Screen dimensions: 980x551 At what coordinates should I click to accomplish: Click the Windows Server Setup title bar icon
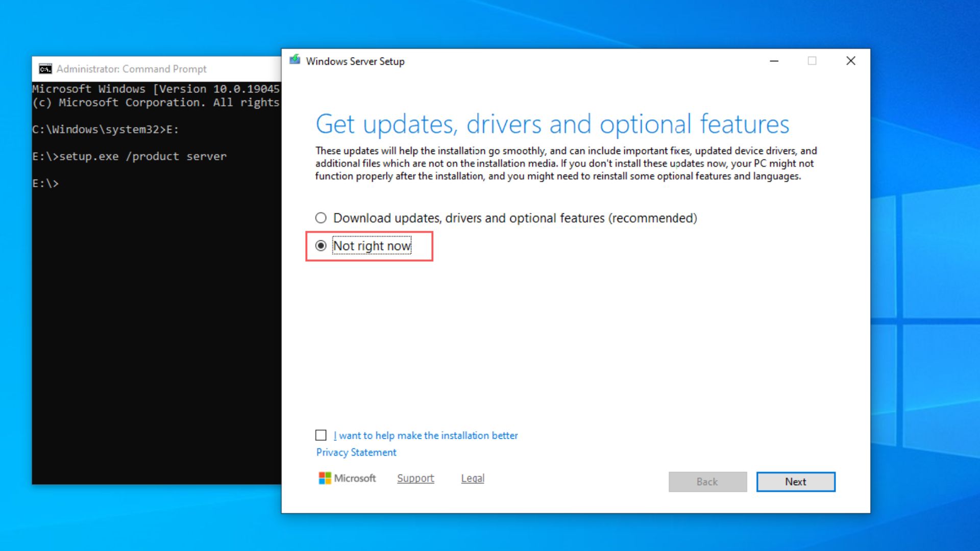click(295, 61)
